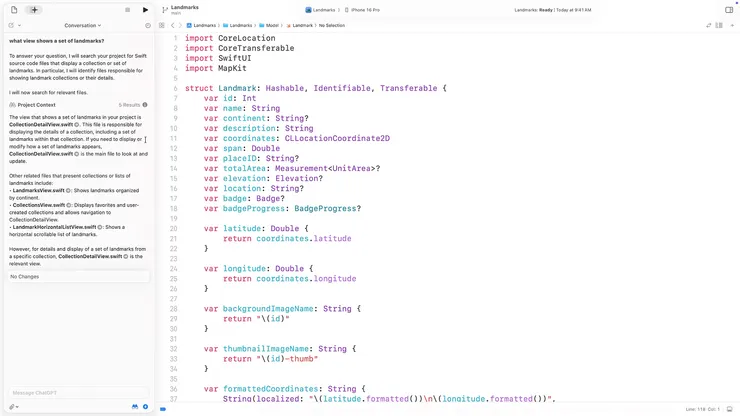Adjust editor options layout icon
Image resolution: width=740 pixels, height=416 pixels.
(719, 25)
